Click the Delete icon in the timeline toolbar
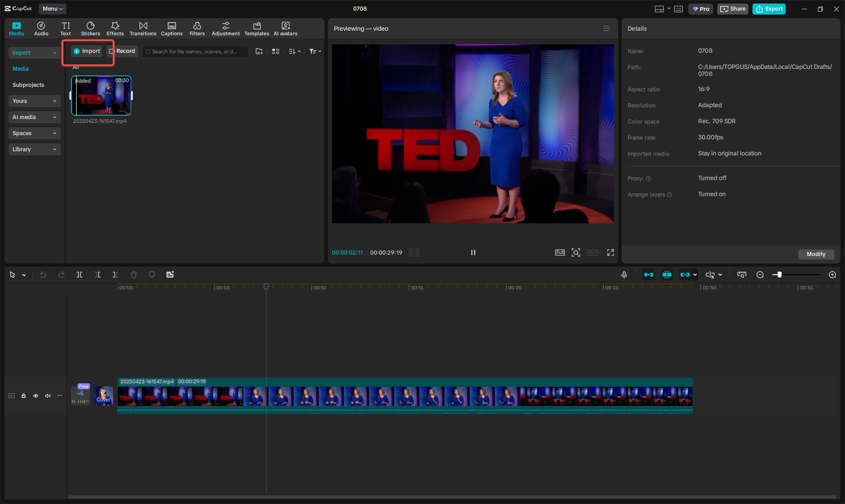The width and height of the screenshot is (845, 504). pyautogui.click(x=133, y=275)
